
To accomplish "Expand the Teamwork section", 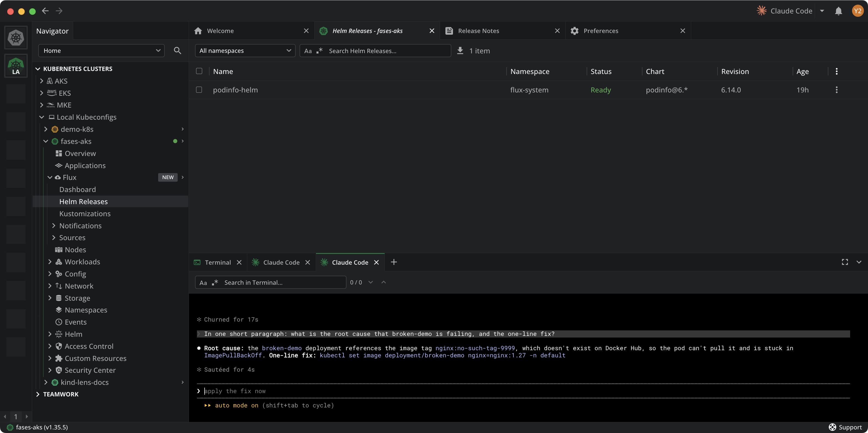I will pos(38,394).
